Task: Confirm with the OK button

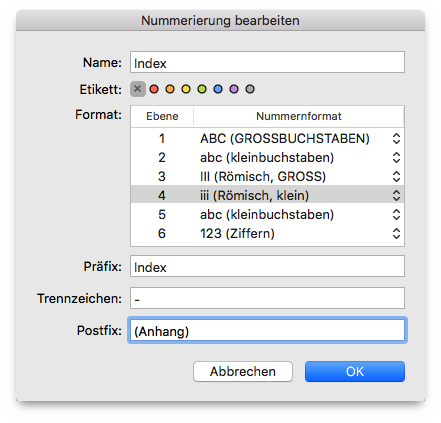Action: 355,371
